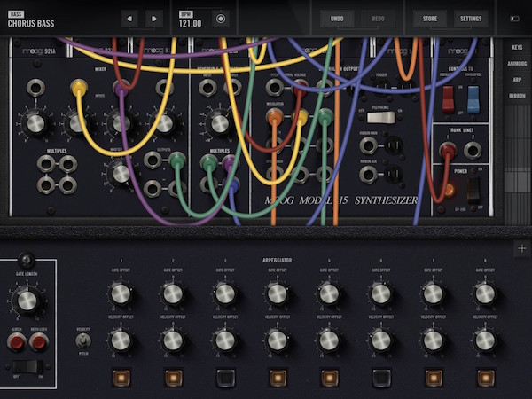Image resolution: width=532 pixels, height=399 pixels.
Task: Flip the blue Envelopes control switch
Action: point(473,99)
